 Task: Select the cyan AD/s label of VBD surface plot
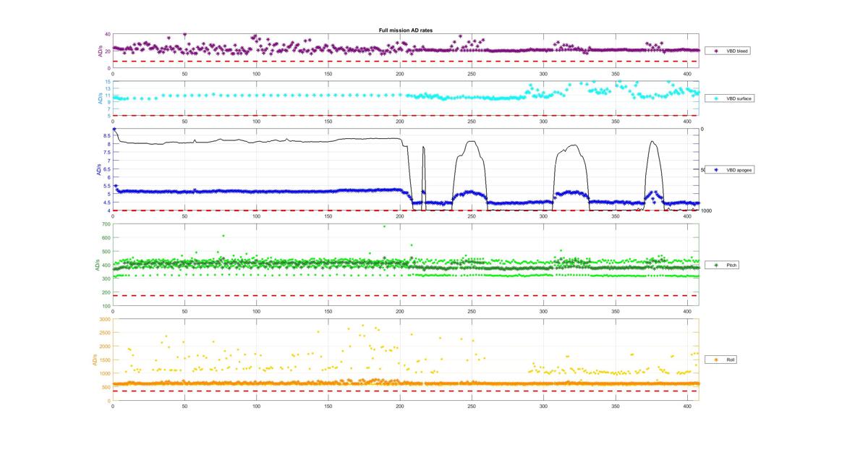coord(101,98)
